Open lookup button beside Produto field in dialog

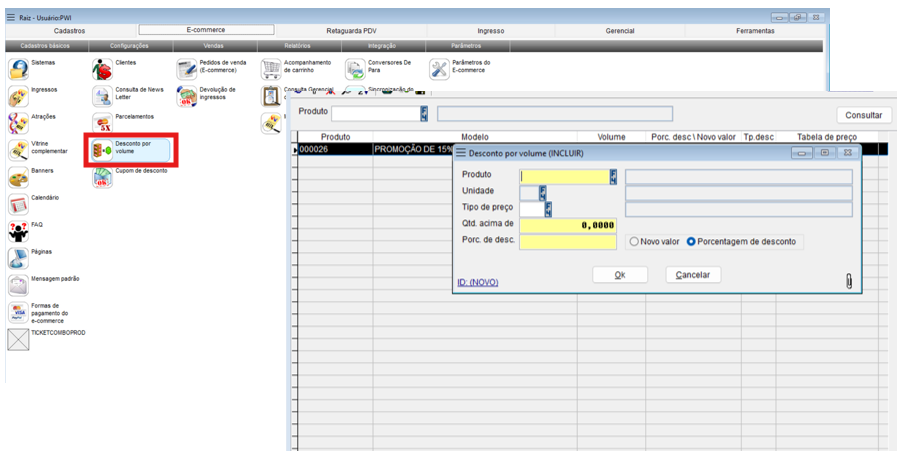pos(614,176)
